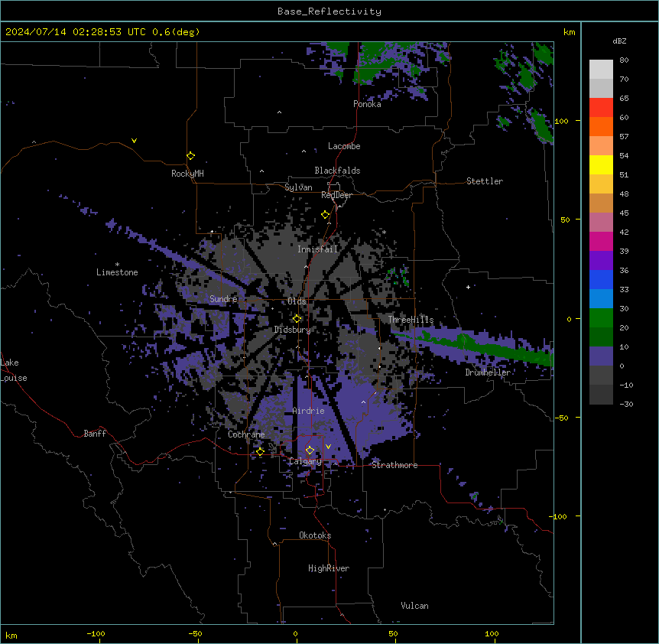
Task: Click the Strathmore label
Action: pos(394,465)
